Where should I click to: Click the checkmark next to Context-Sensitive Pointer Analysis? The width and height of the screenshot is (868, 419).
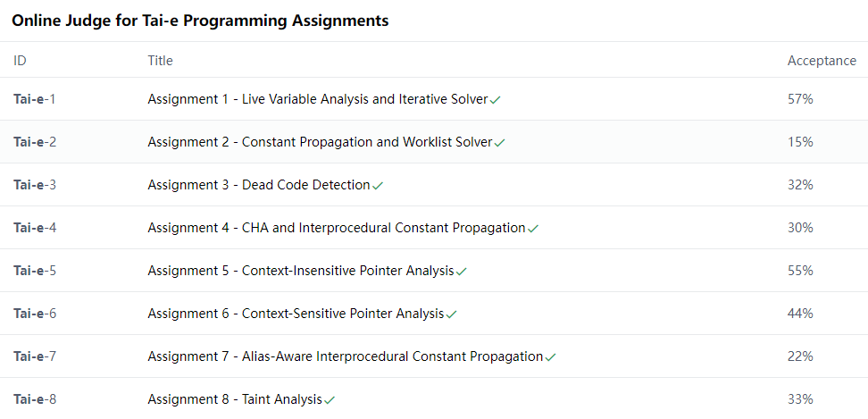pyautogui.click(x=451, y=314)
